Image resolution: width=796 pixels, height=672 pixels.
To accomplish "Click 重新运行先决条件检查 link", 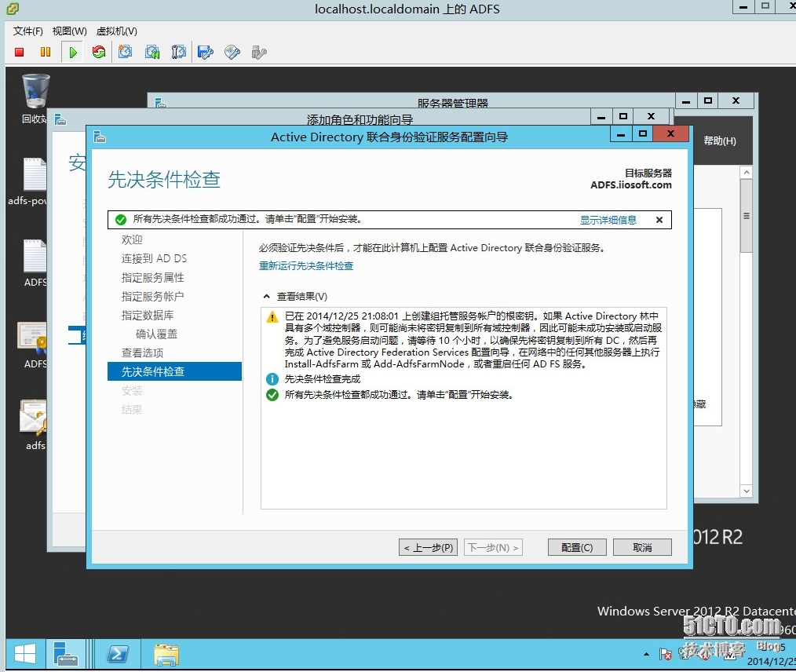I will click(x=306, y=265).
